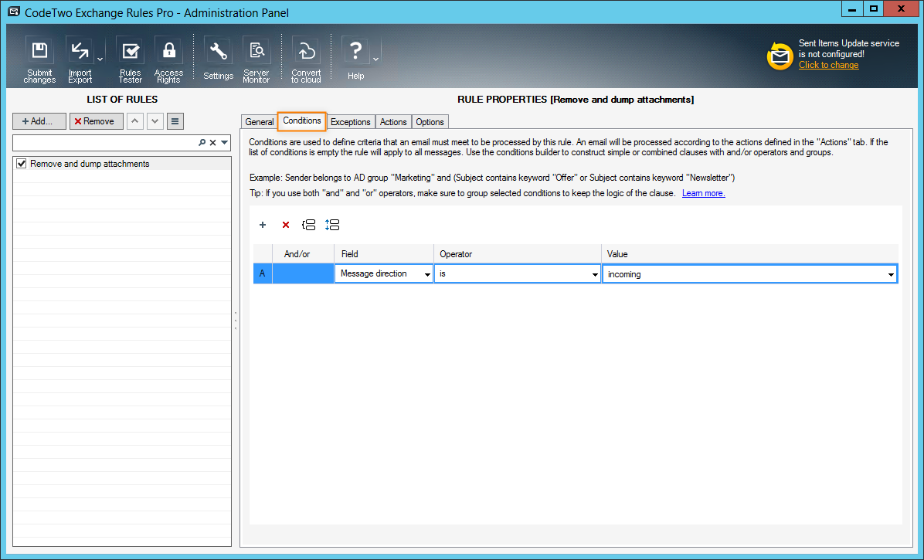924x560 pixels.
Task: Open the 'incoming' Value dropdown
Action: 891,274
